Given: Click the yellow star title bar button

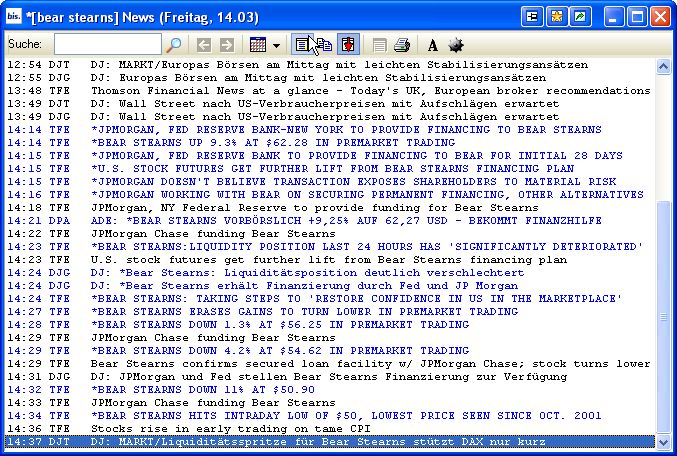Looking at the screenshot, I should [x=557, y=17].
